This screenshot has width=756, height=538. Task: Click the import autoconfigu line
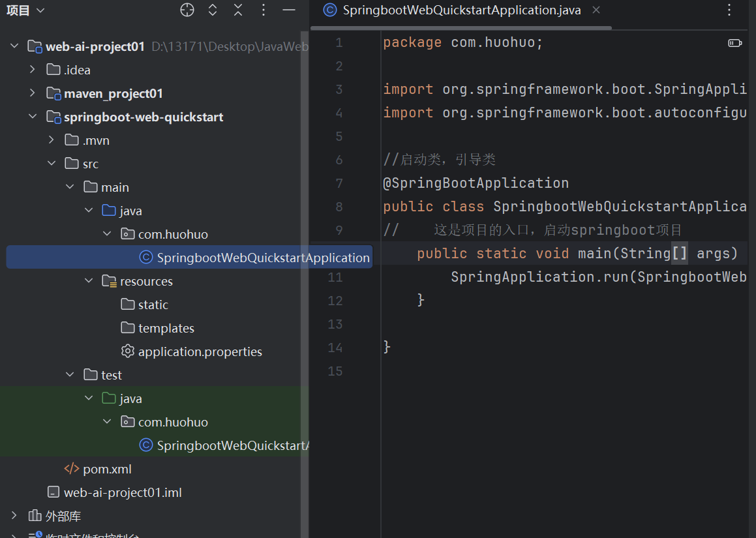coord(565,113)
